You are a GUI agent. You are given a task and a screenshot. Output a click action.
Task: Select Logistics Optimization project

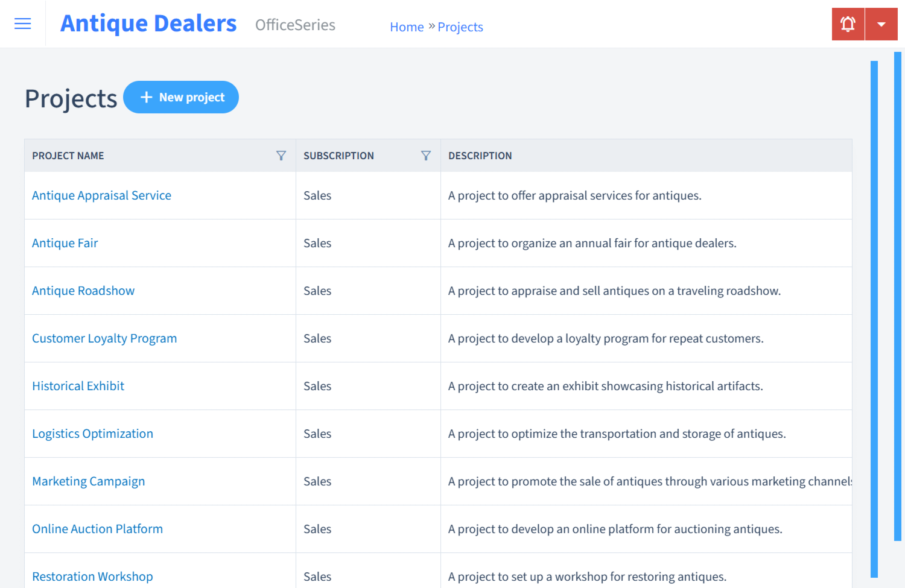(x=92, y=434)
